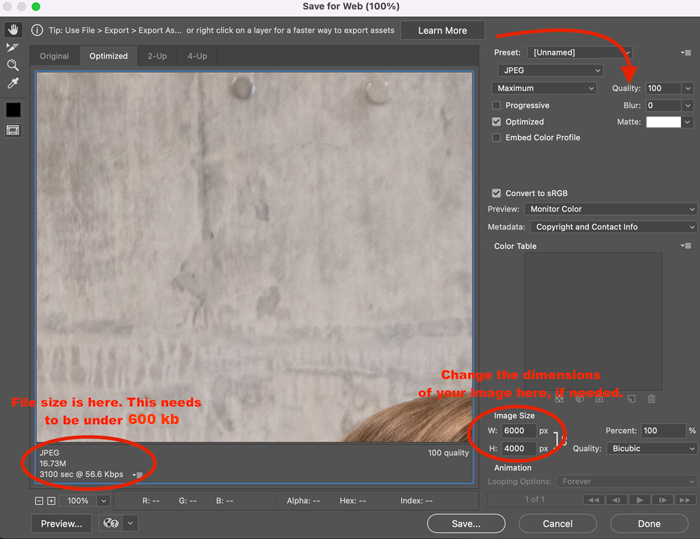The height and width of the screenshot is (539, 700).
Task: Open the Metadata dropdown
Action: point(613,227)
